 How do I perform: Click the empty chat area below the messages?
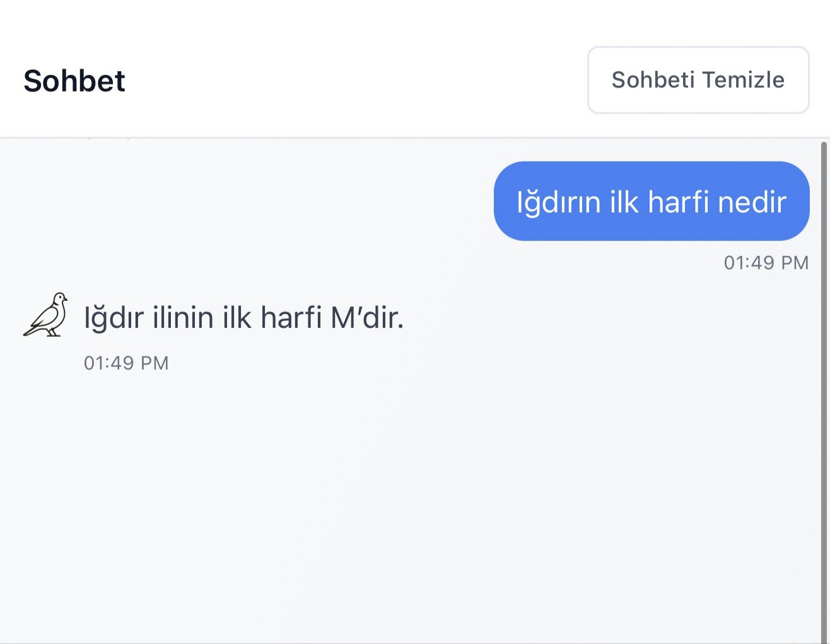(x=410, y=505)
